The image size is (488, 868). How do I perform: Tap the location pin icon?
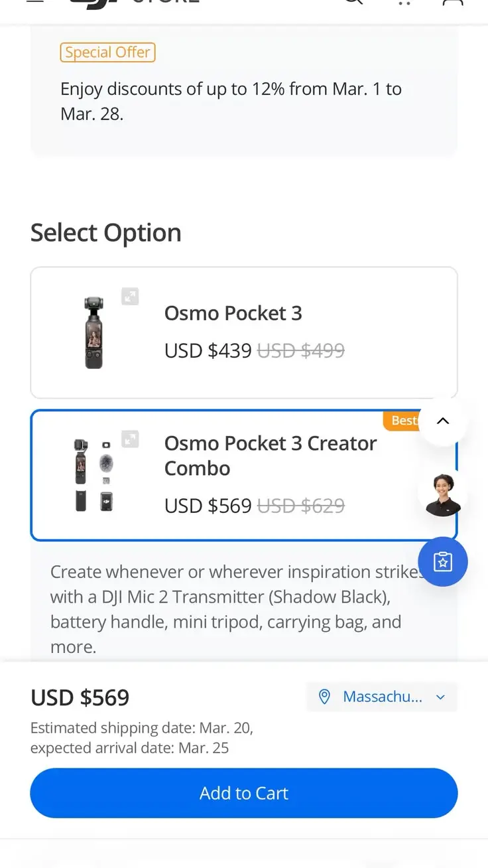324,697
